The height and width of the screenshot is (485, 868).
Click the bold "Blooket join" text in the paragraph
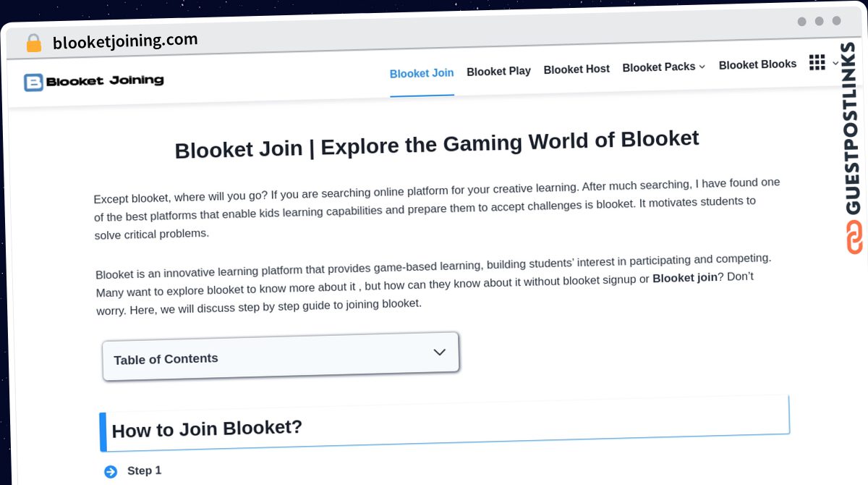(x=684, y=278)
